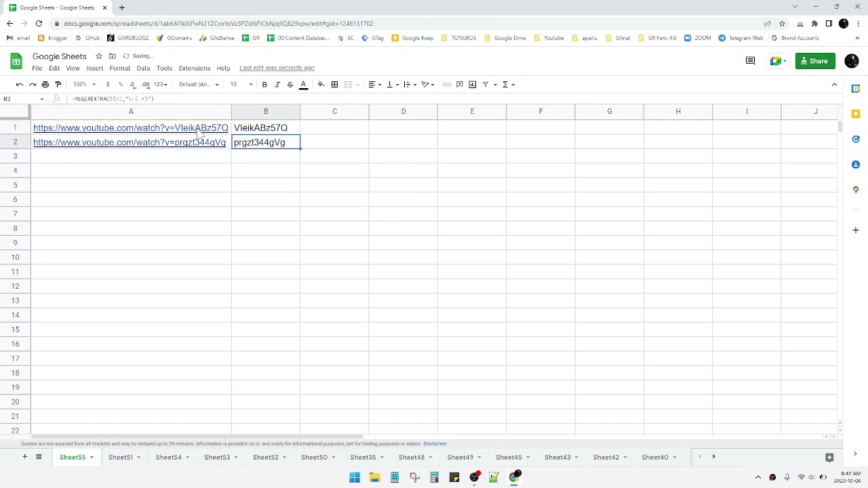
Task: Open text rotation dropdown
Action: (428, 85)
